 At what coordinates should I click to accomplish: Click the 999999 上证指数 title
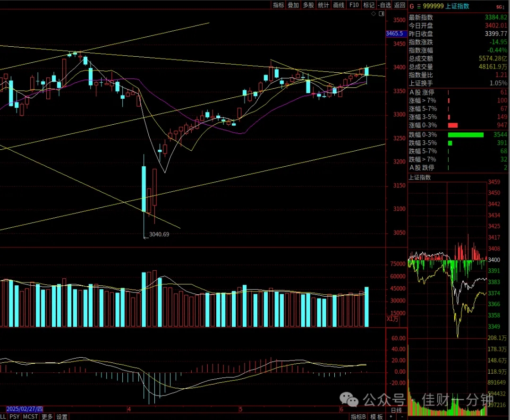[x=446, y=6]
